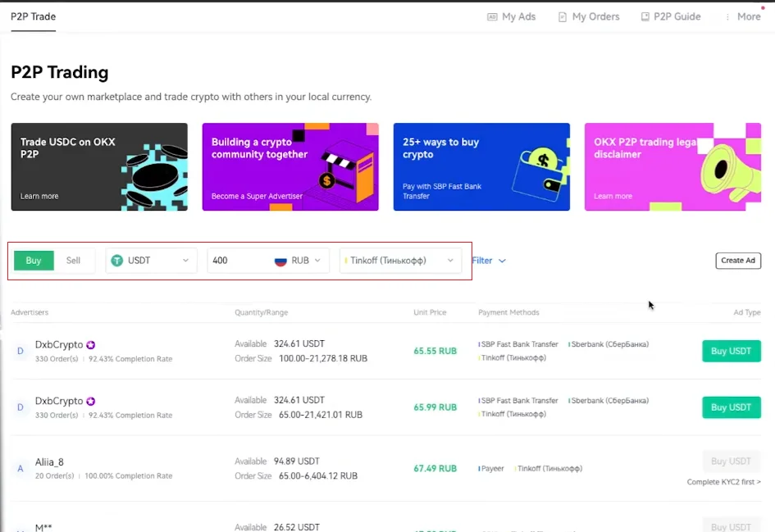The width and height of the screenshot is (775, 532).
Task: Click DxbCrypto avatar on 65.55 RUB row
Action: [x=21, y=351]
